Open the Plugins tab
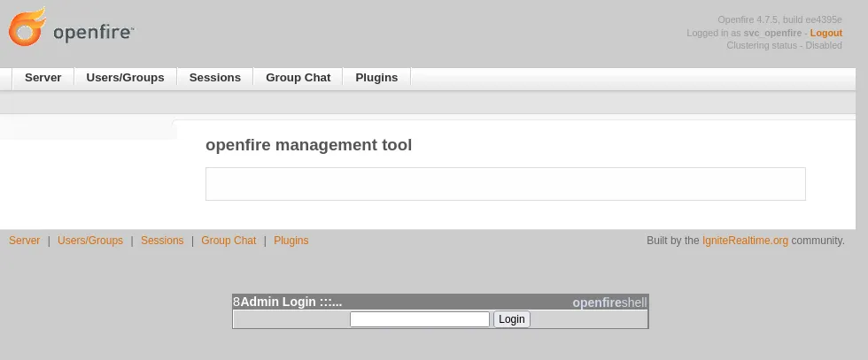Image resolution: width=868 pixels, height=360 pixels. point(376,78)
